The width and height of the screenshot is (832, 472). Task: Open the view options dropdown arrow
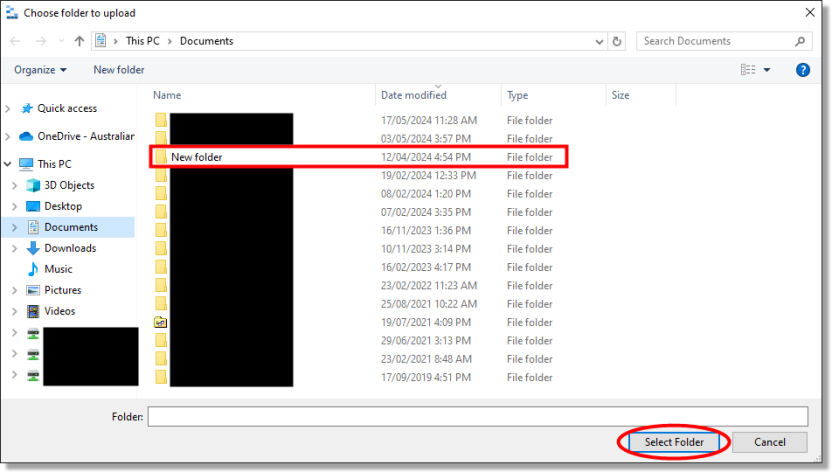(767, 70)
